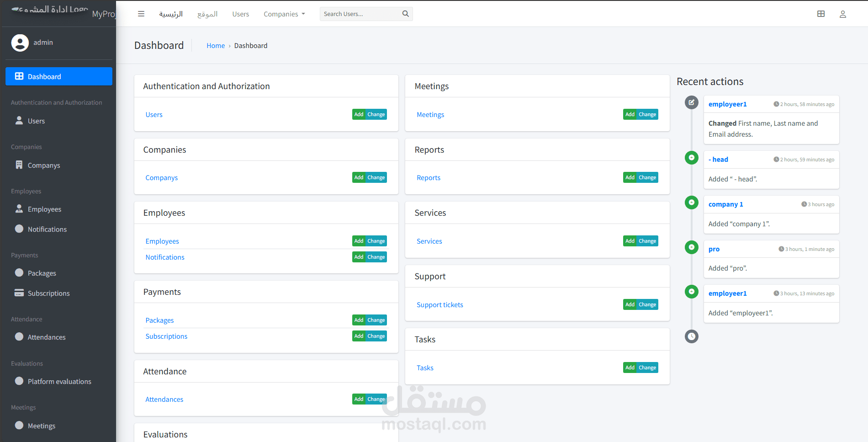
Task: Open the Services link in Services card
Action: coord(429,241)
